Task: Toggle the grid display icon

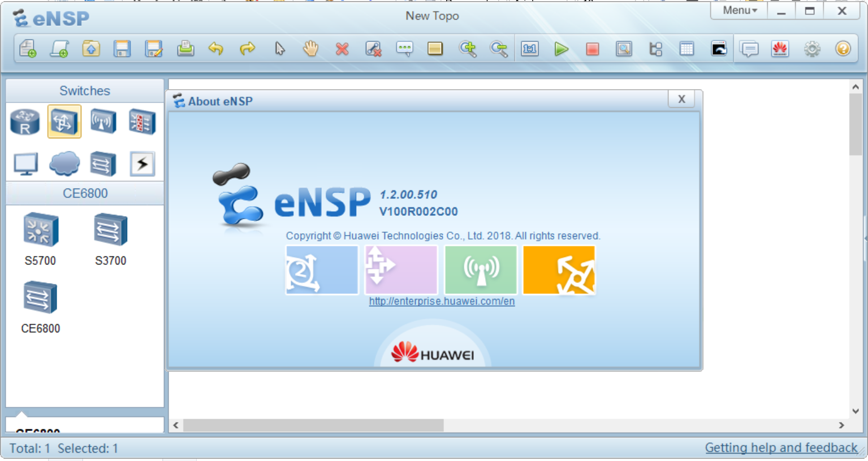Action: 686,49
